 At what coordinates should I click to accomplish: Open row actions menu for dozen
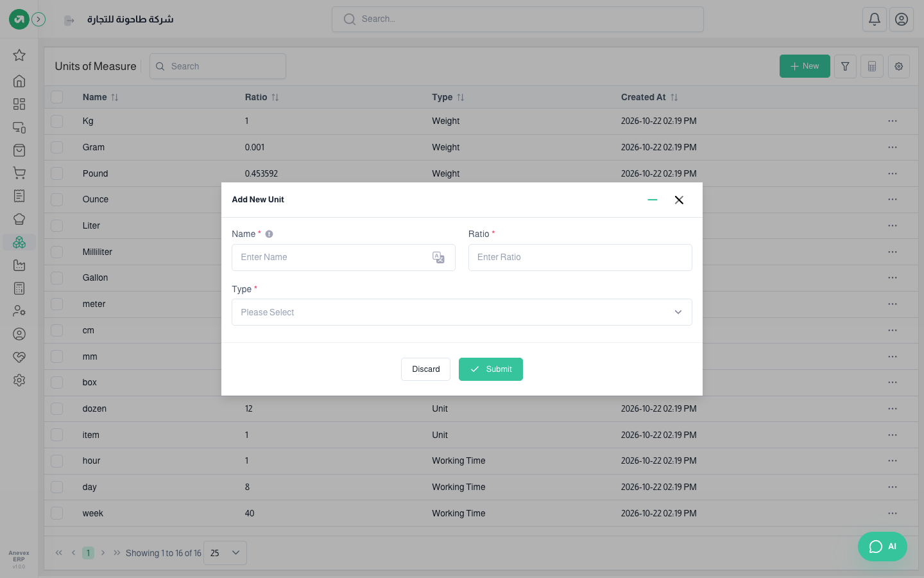click(893, 408)
